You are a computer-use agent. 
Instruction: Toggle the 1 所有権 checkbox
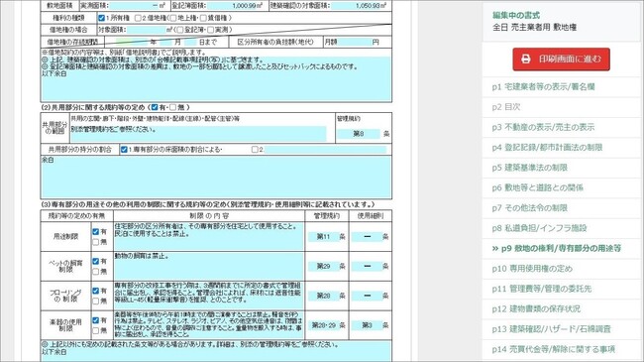tap(101, 18)
